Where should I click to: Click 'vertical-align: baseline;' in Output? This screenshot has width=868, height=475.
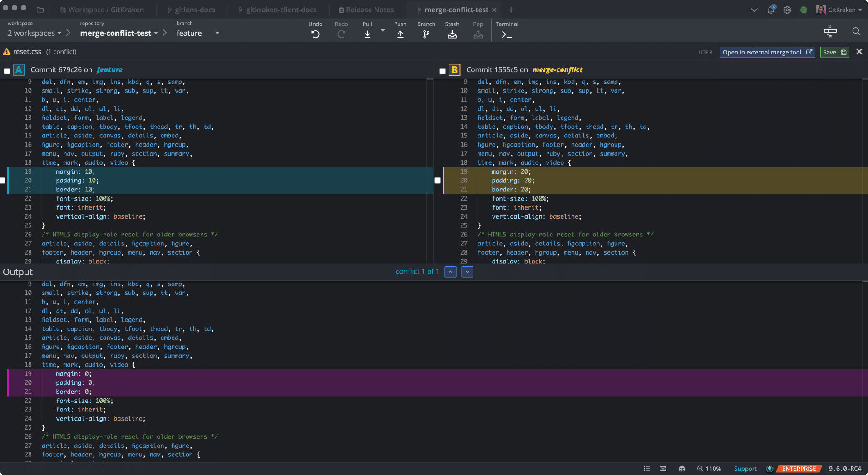click(101, 419)
